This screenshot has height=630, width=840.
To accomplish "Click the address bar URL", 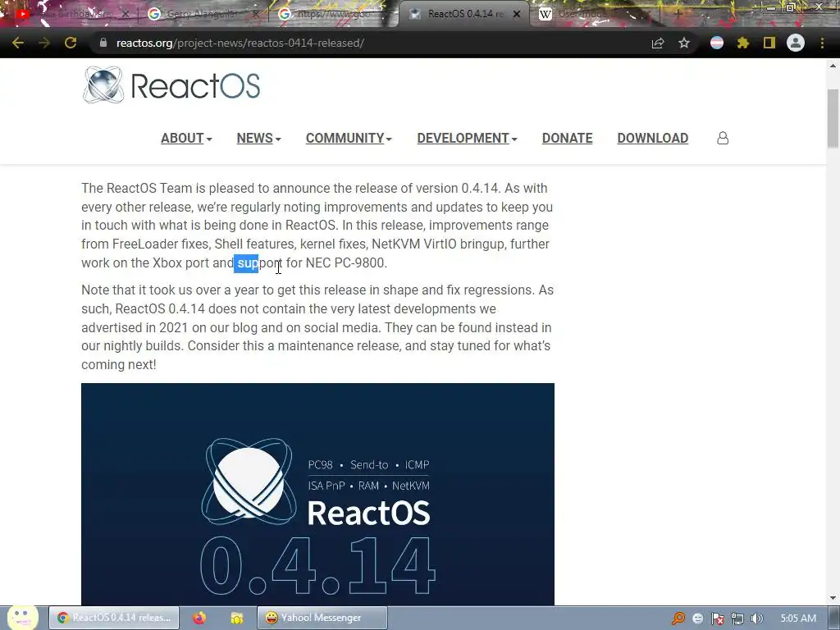I will [x=240, y=43].
